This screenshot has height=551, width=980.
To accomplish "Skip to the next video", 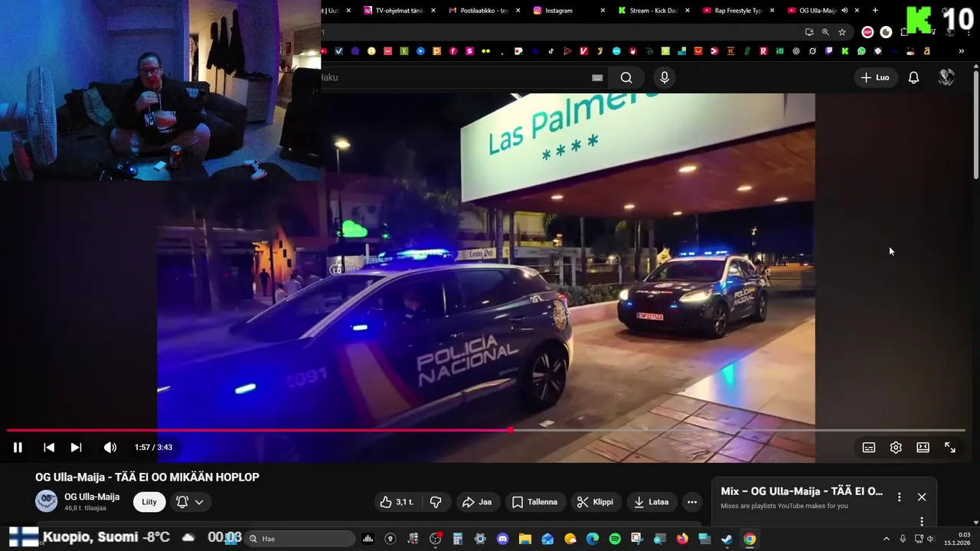I will [76, 448].
